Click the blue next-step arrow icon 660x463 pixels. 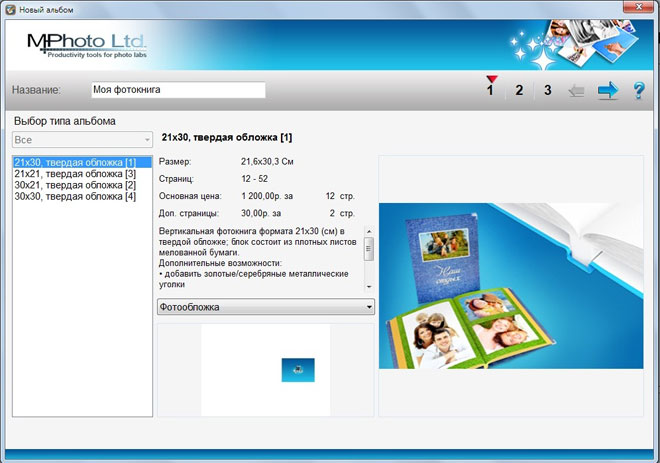tap(608, 90)
